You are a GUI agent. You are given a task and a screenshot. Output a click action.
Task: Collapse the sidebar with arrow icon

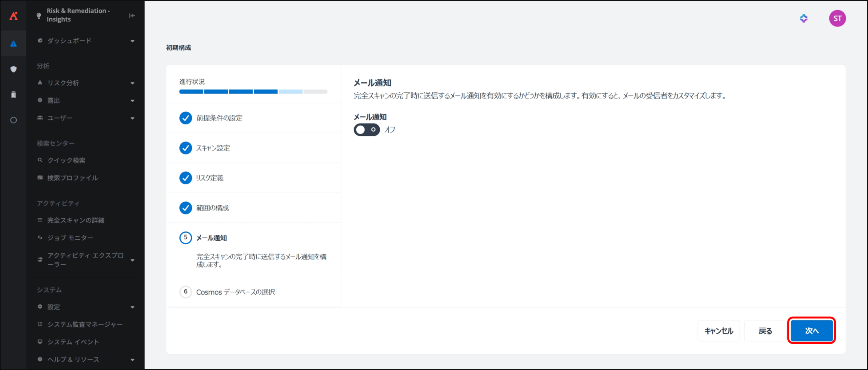132,16
